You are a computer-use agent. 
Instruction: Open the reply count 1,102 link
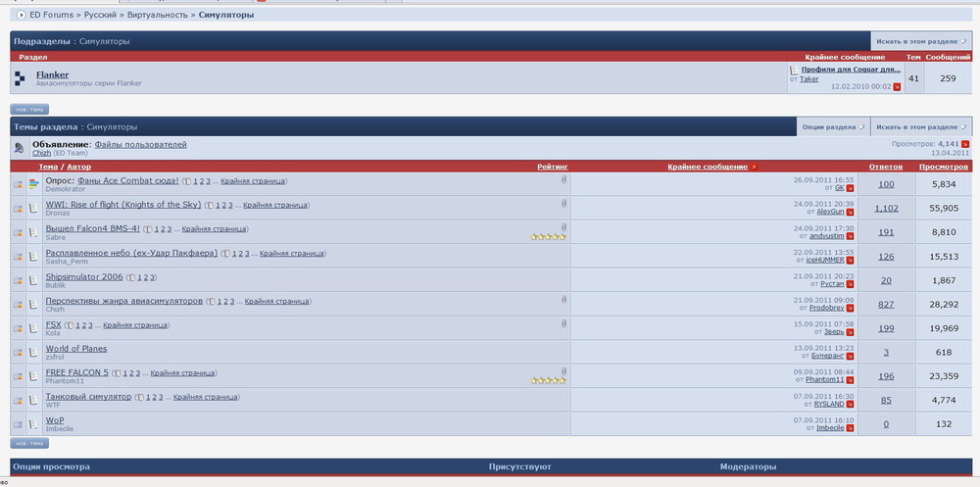pos(886,208)
